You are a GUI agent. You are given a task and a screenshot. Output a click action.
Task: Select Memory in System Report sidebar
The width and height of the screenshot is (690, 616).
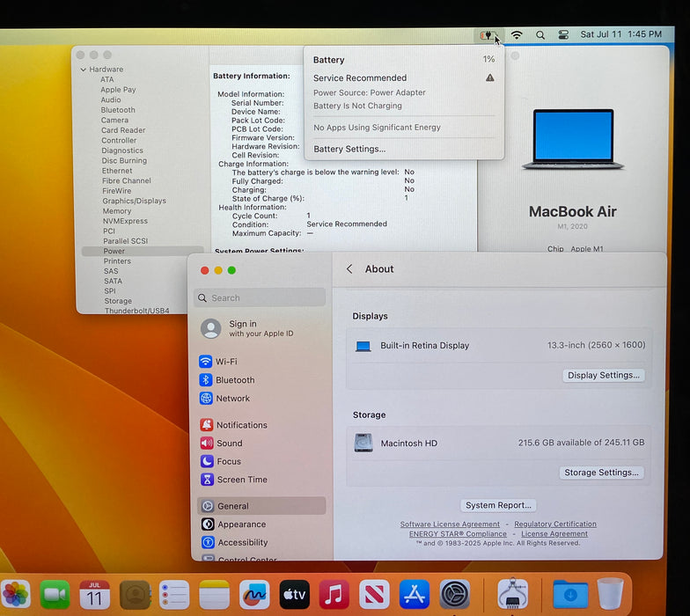tap(116, 211)
